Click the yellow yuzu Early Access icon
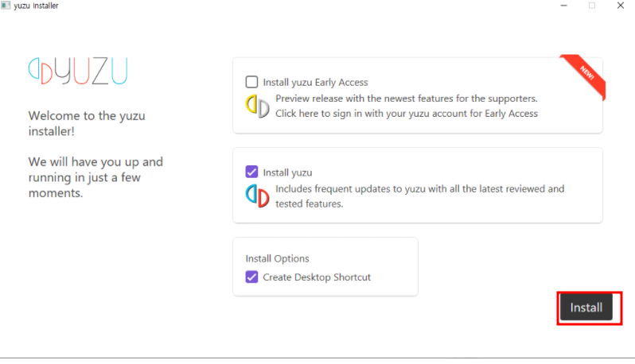 (x=257, y=106)
